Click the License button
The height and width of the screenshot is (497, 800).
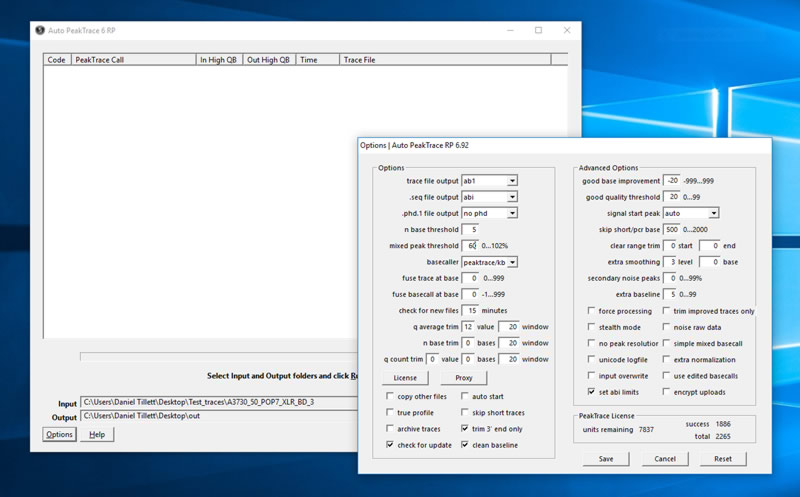(405, 378)
